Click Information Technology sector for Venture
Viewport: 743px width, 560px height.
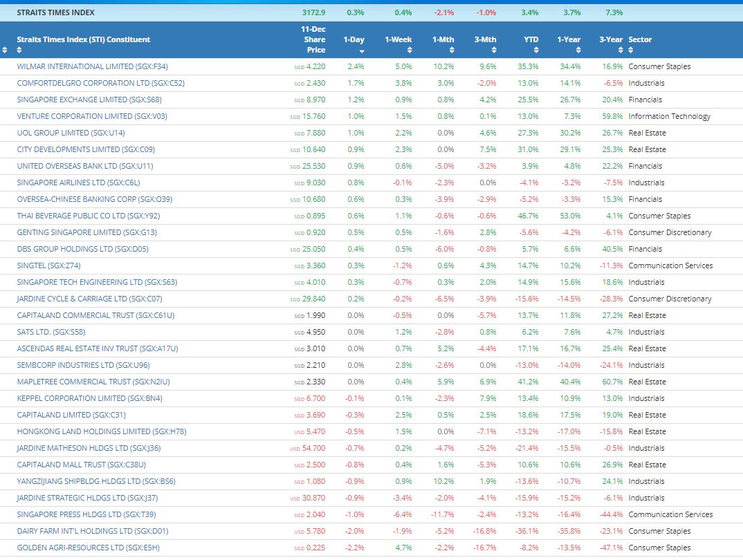669,116
